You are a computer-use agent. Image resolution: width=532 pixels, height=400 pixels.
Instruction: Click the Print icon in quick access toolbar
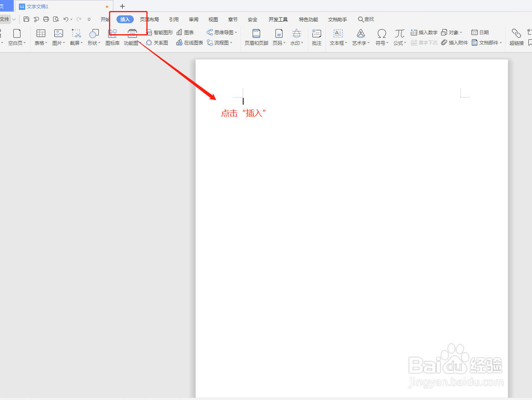pyautogui.click(x=46, y=19)
